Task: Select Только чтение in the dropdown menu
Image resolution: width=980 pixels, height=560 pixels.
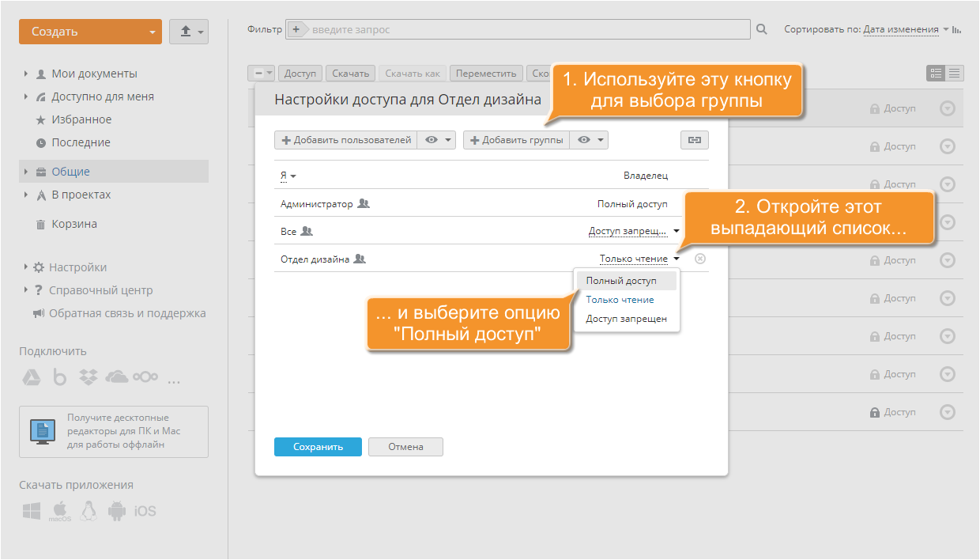Action: (626, 300)
